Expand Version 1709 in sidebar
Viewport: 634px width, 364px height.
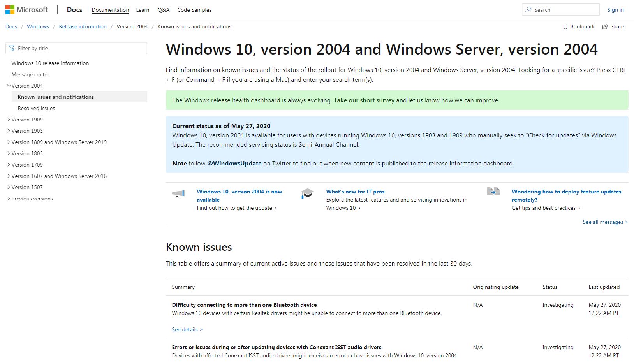coord(9,165)
